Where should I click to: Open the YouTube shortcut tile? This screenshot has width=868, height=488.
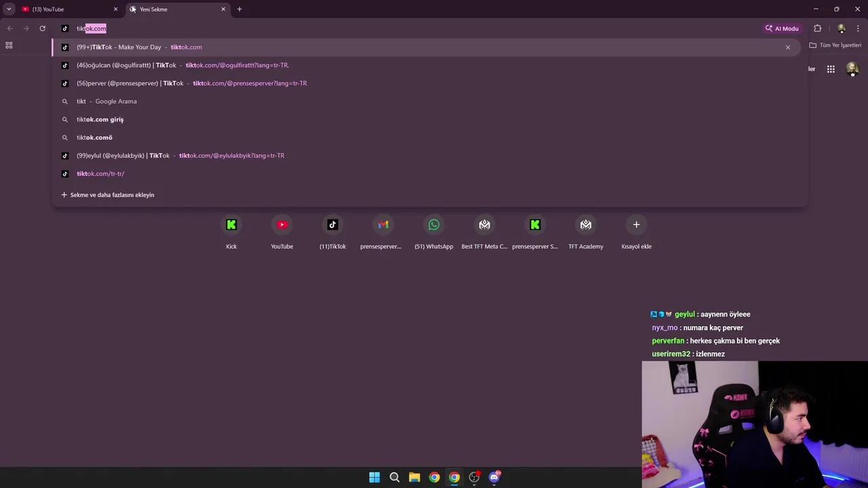[282, 232]
